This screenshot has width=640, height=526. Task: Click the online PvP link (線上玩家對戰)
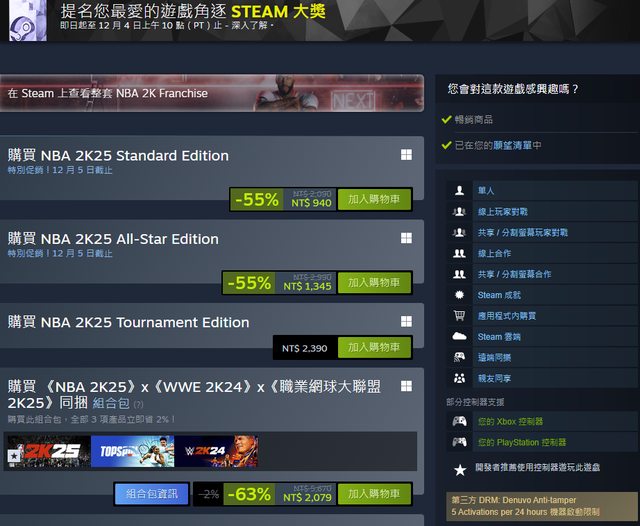tap(502, 212)
